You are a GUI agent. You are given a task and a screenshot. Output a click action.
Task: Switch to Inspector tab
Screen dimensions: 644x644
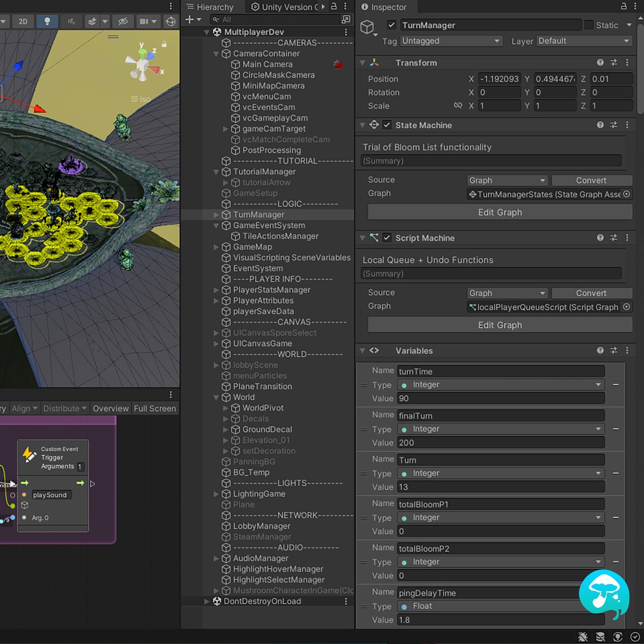click(384, 7)
